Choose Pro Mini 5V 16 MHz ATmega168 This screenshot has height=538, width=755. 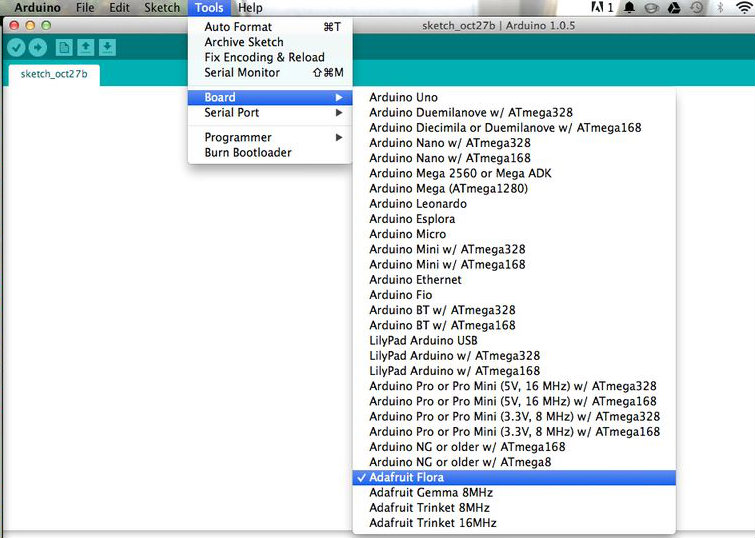click(x=514, y=401)
